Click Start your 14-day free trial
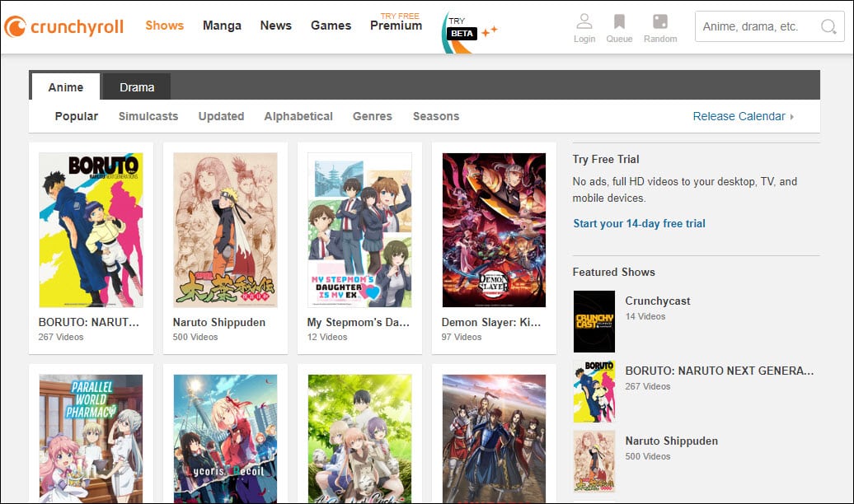The height and width of the screenshot is (504, 854). click(x=639, y=224)
